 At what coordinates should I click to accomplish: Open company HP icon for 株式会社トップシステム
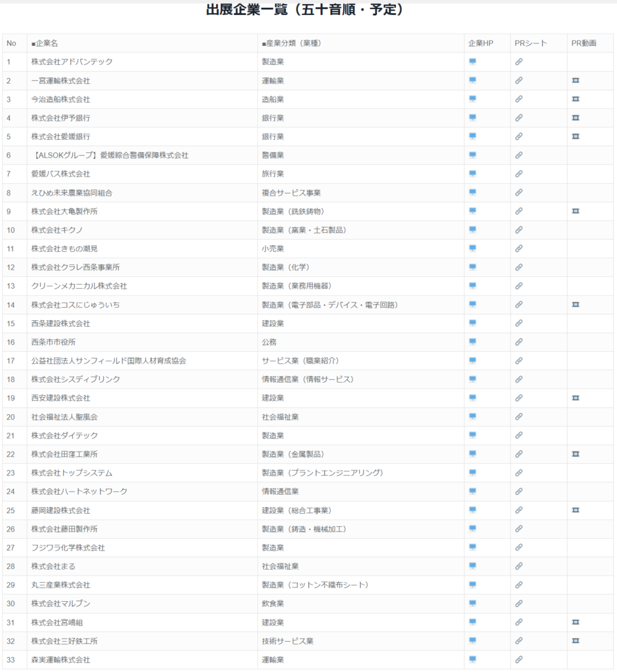tap(473, 472)
